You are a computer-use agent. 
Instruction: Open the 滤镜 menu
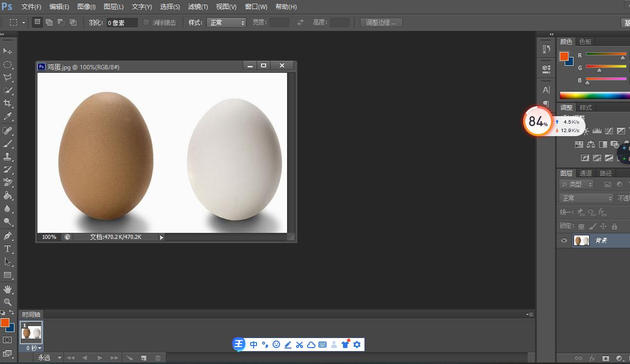(197, 6)
